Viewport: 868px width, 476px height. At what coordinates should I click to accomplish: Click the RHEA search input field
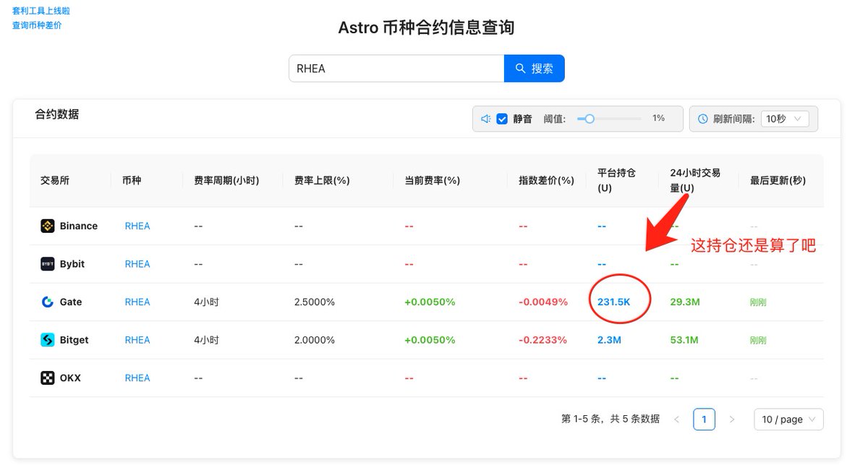(396, 69)
